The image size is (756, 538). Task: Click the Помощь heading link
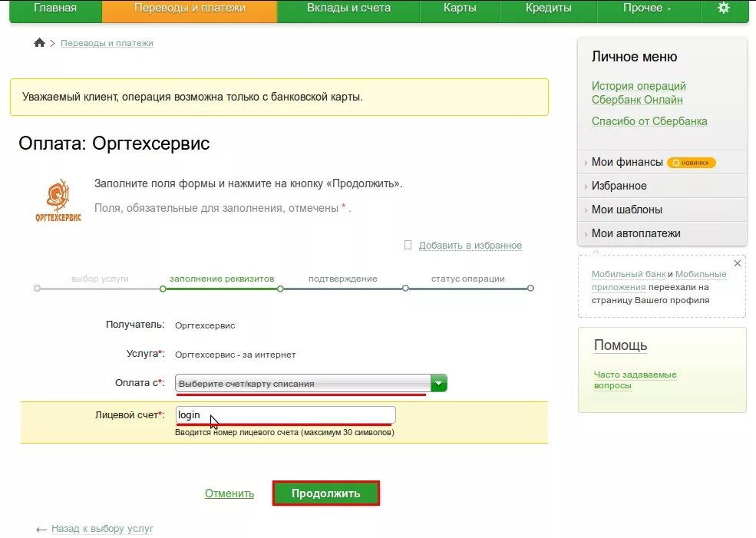(x=620, y=345)
